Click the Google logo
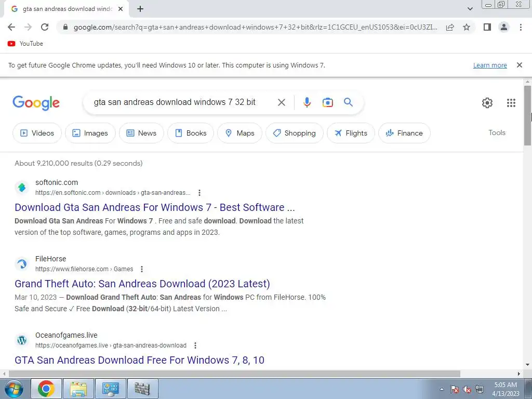Viewport: 532px width, 399px height. pos(36,103)
